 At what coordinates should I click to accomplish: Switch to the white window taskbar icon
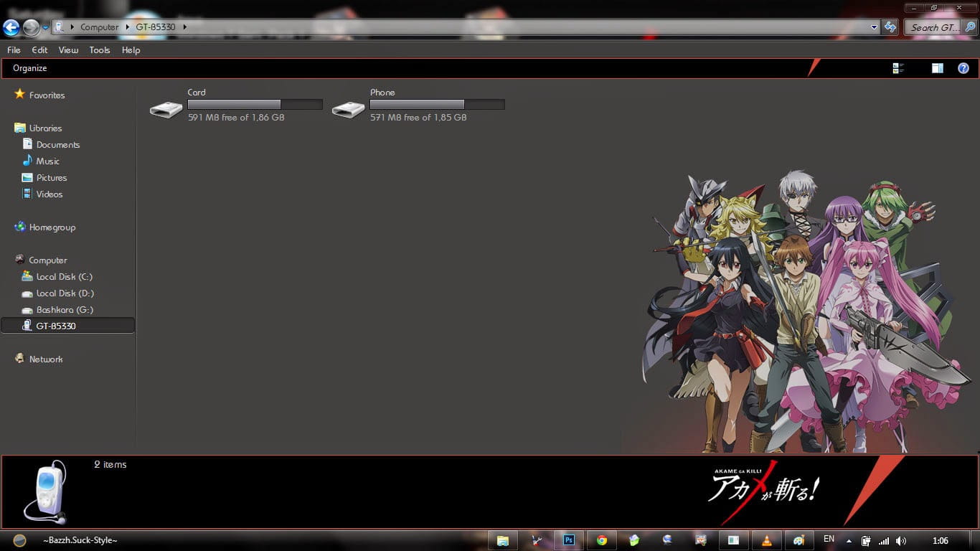734,540
